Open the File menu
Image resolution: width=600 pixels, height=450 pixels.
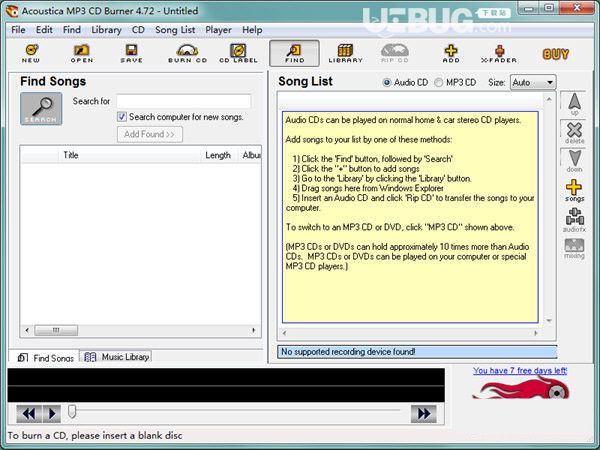(18, 30)
